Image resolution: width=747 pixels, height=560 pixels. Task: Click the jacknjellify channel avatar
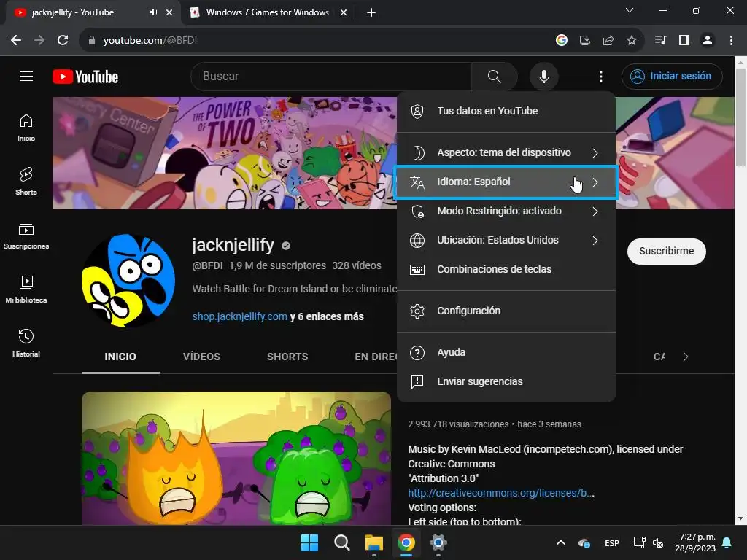[128, 281]
